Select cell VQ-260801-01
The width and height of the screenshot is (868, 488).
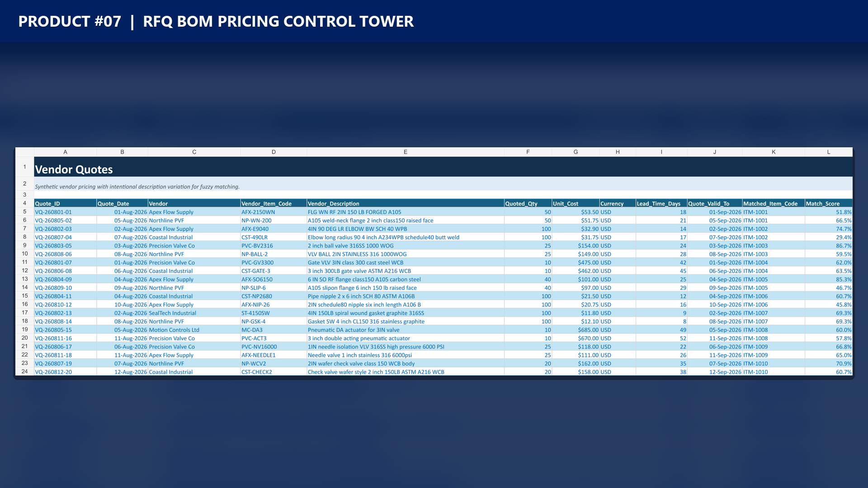click(x=65, y=212)
